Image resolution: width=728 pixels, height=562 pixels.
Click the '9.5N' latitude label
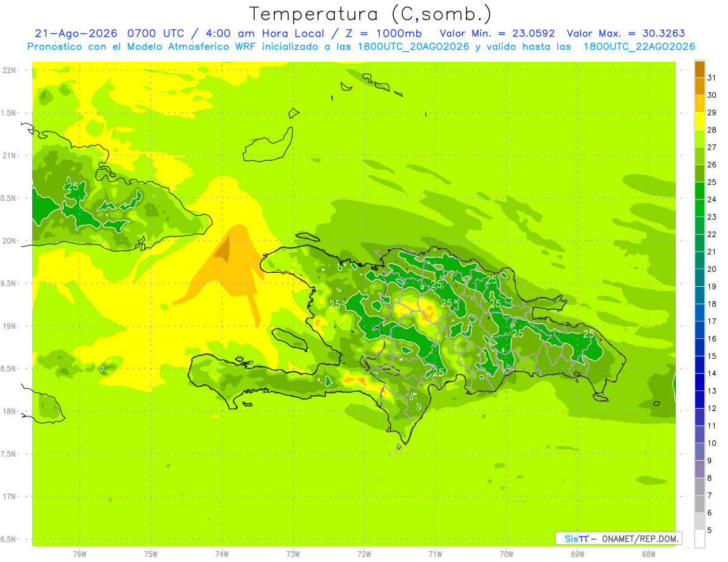coord(8,283)
